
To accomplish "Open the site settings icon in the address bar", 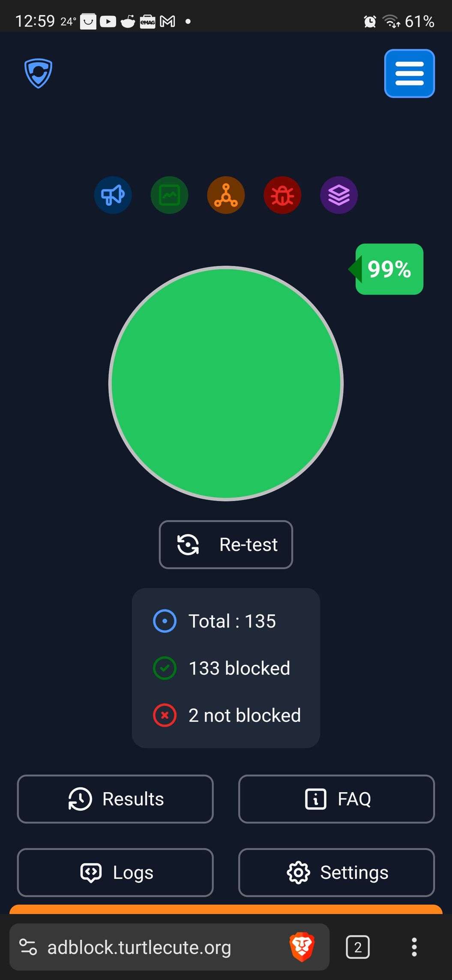I will (29, 947).
